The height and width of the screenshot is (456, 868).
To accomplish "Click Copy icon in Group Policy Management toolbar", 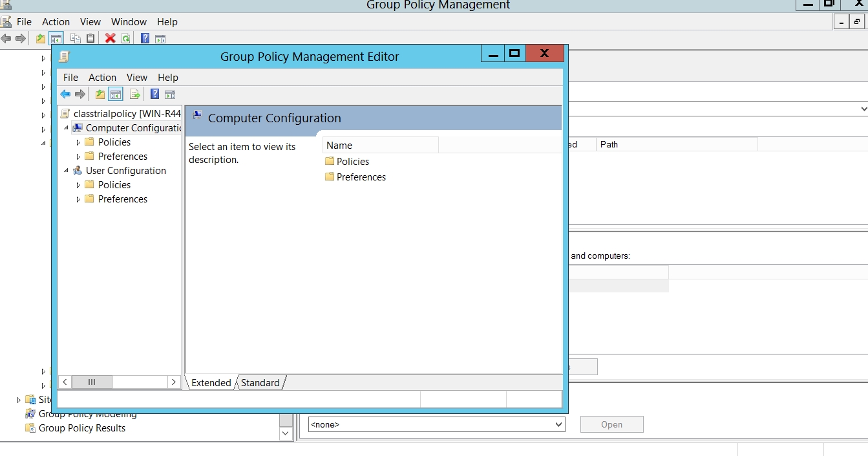I will coord(76,38).
